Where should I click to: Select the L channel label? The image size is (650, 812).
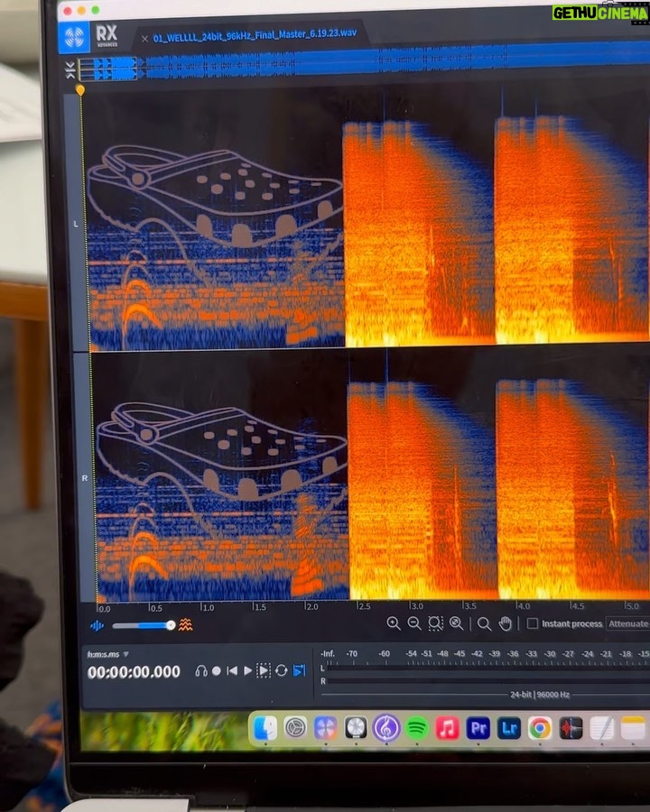(76, 224)
